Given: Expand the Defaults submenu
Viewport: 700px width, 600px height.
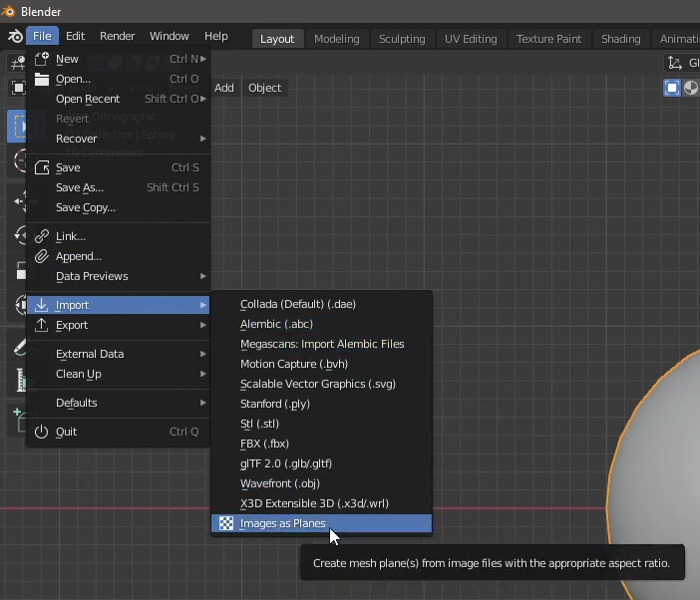Looking at the screenshot, I should click(203, 403).
